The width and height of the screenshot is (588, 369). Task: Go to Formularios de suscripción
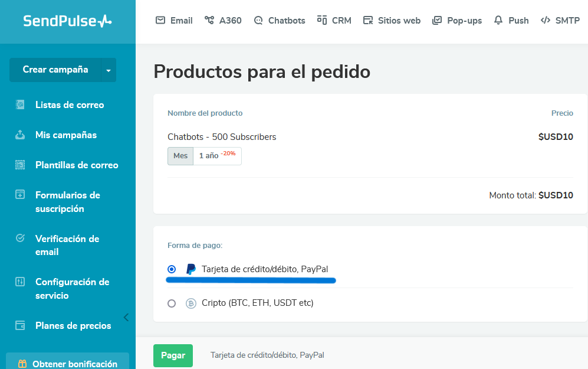68,201
